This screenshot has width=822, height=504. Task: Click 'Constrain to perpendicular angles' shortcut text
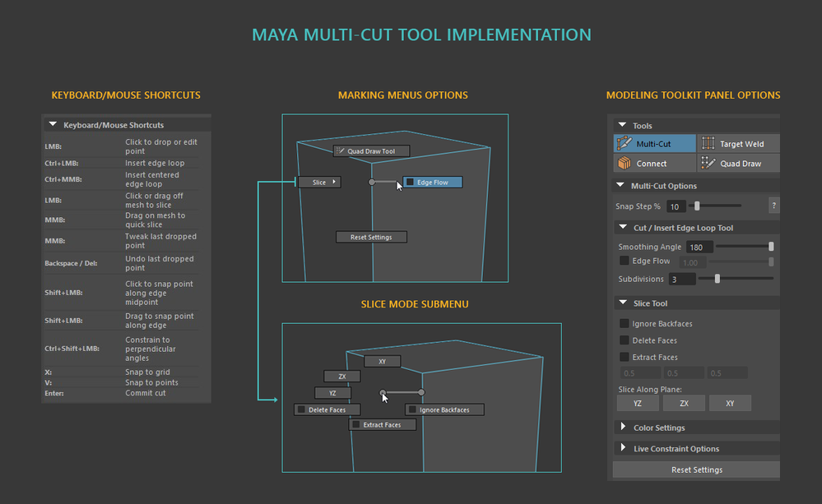coord(151,349)
